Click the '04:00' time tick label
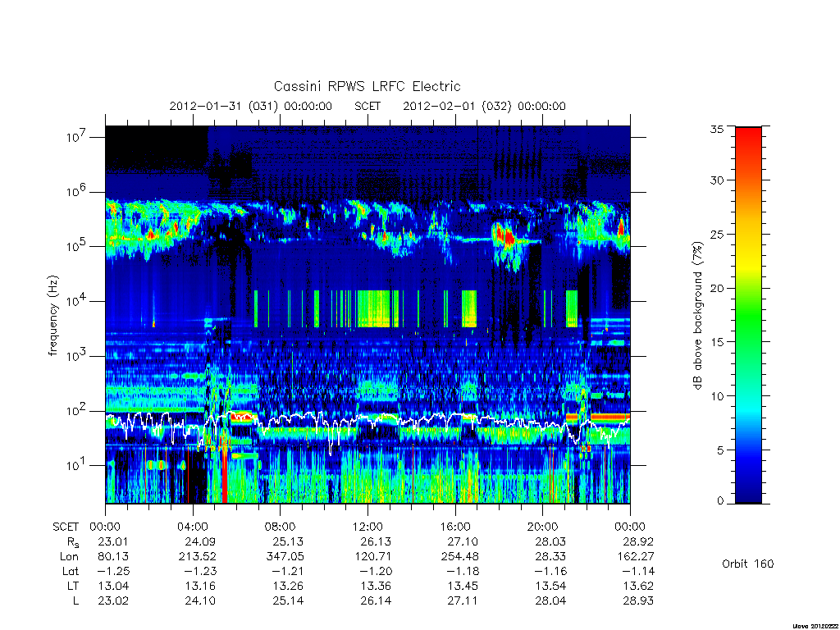This screenshot has height=630, width=840. coord(193,527)
